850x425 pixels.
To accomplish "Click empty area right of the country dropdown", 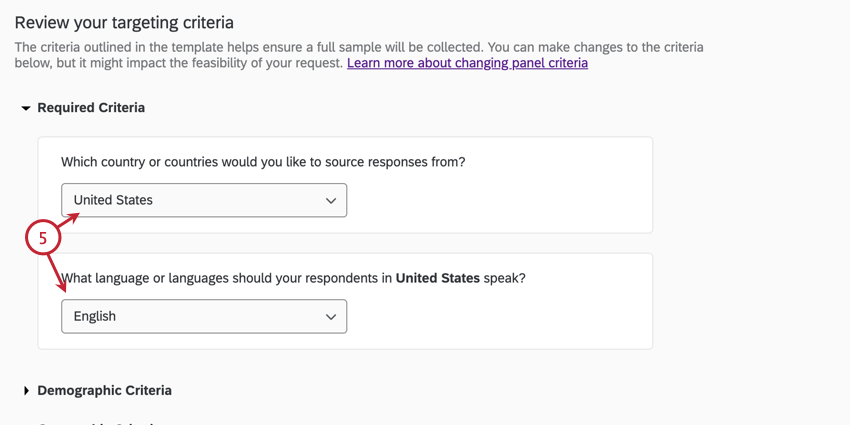I will click(x=500, y=200).
